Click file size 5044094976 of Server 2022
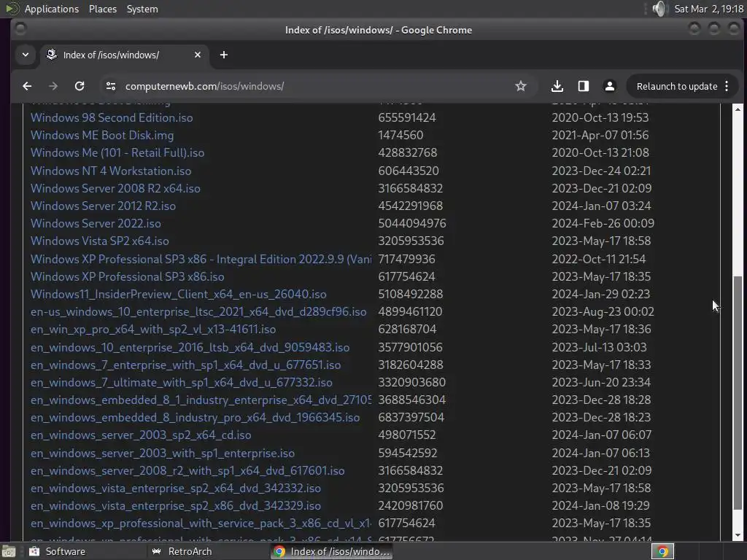747x560 pixels. click(x=412, y=223)
